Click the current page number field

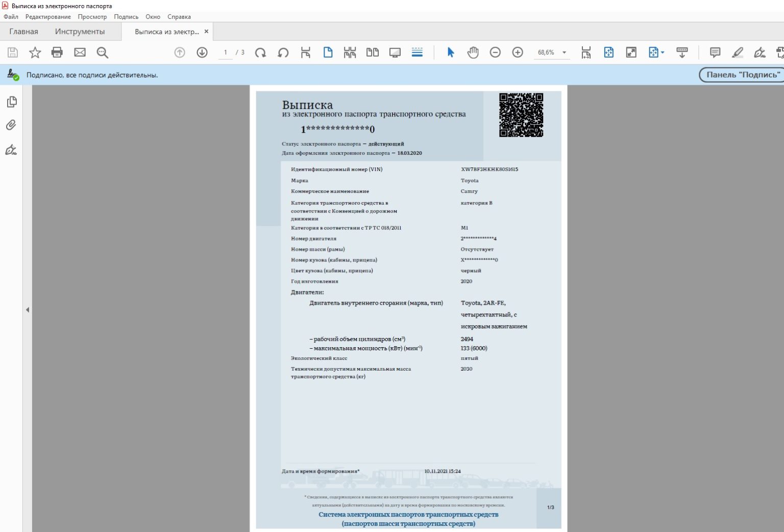(x=226, y=52)
